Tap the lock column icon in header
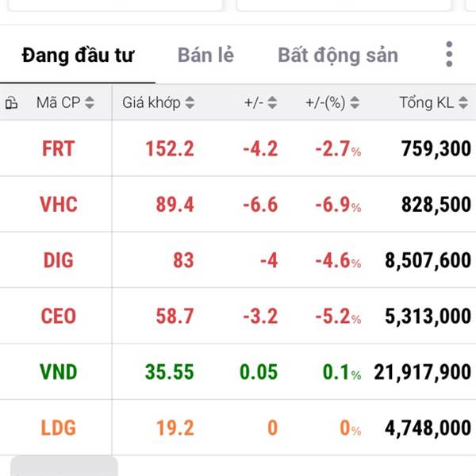The image size is (476, 476). [x=12, y=102]
